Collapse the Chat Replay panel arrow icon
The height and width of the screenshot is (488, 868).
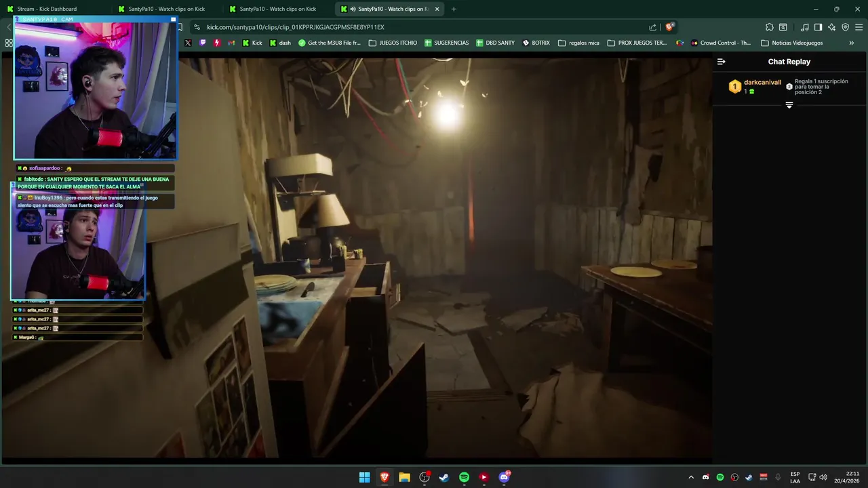coord(721,62)
